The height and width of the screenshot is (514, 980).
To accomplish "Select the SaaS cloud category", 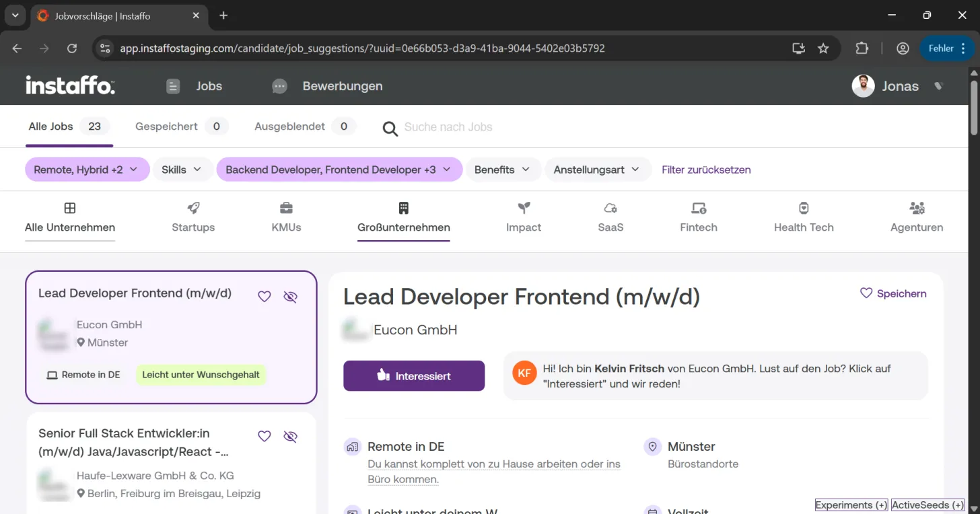I will click(610, 218).
